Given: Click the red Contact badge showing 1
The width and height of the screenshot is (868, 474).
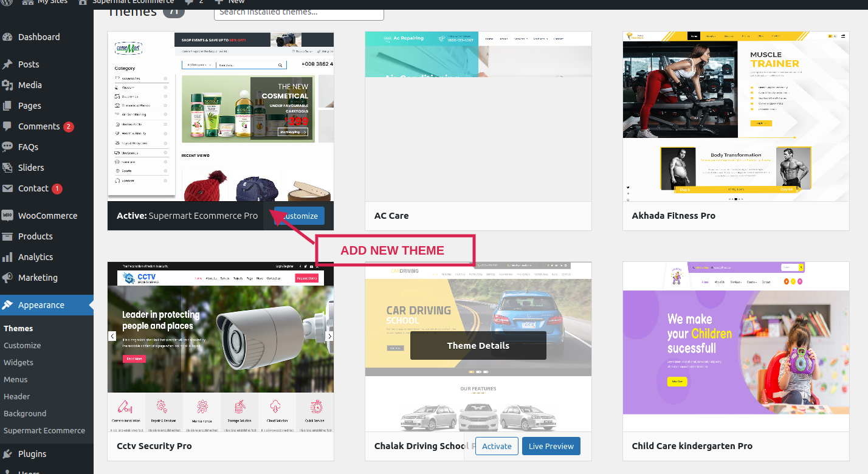Looking at the screenshot, I should [x=57, y=188].
